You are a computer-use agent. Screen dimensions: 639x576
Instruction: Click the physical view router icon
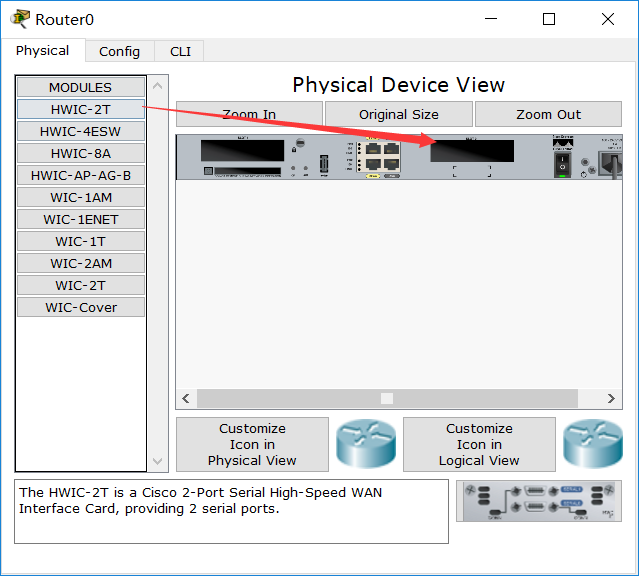[x=366, y=444]
